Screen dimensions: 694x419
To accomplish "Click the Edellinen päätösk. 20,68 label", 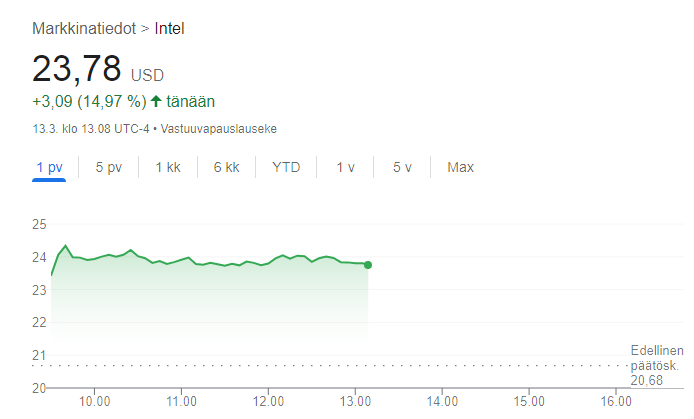I will click(x=657, y=365).
